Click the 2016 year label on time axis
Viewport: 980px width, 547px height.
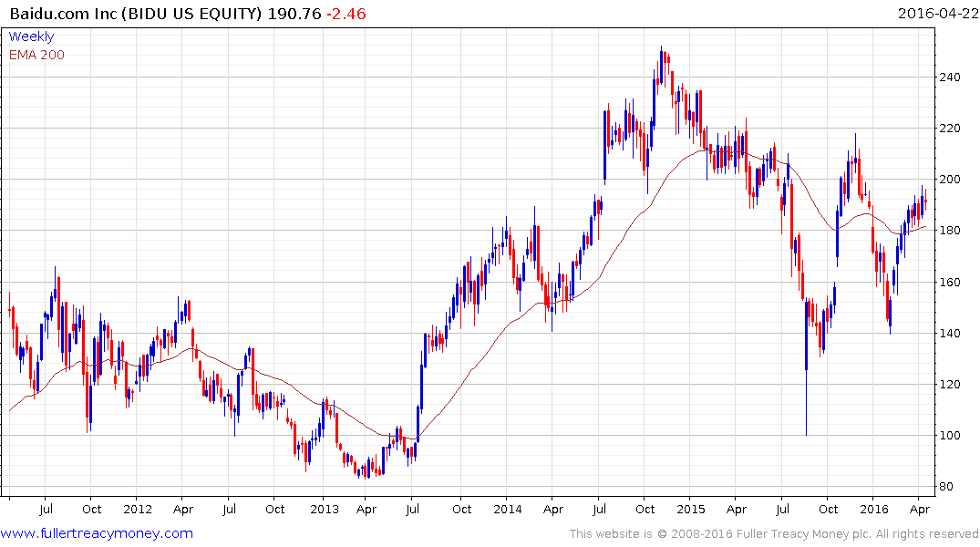click(x=873, y=509)
